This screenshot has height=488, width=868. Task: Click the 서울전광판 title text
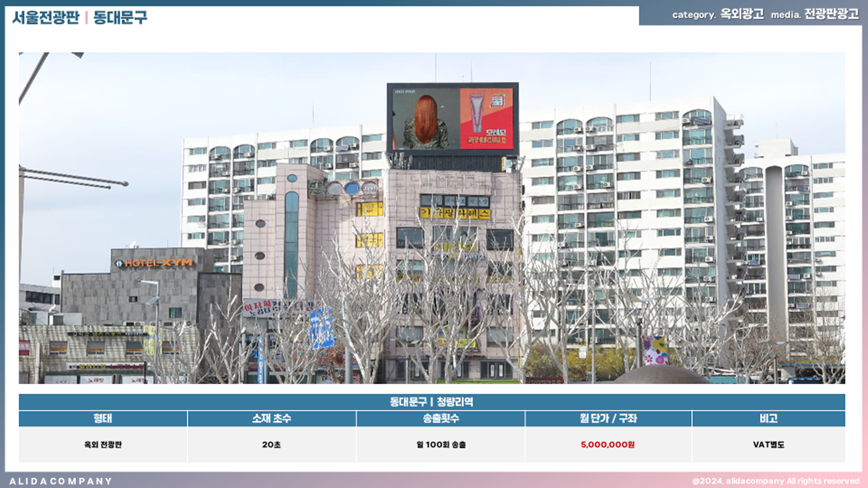coord(45,17)
